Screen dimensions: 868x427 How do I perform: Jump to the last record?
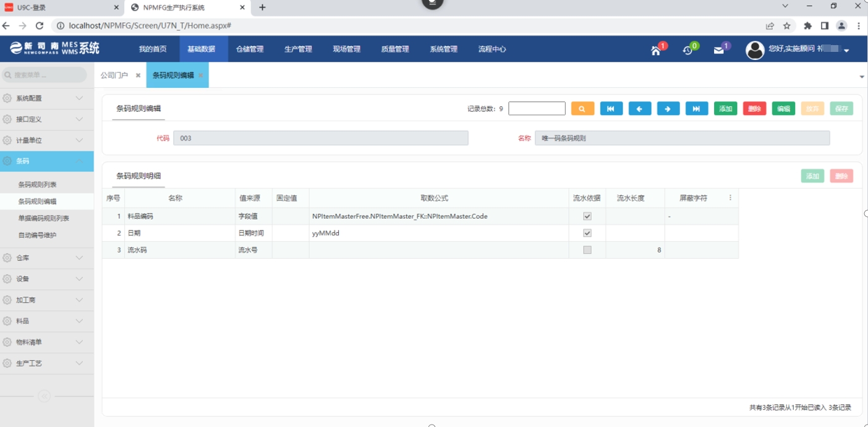click(696, 109)
